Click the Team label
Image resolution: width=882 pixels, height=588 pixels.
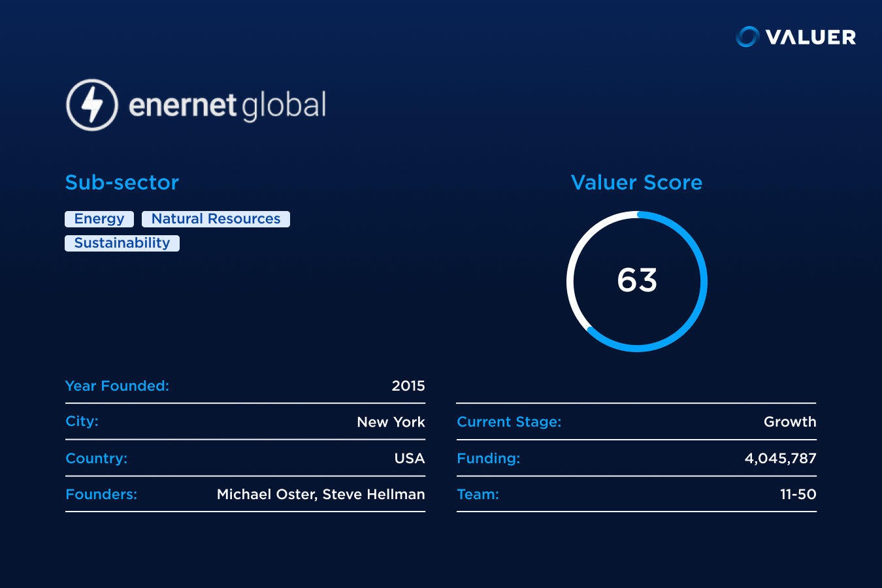tap(478, 495)
